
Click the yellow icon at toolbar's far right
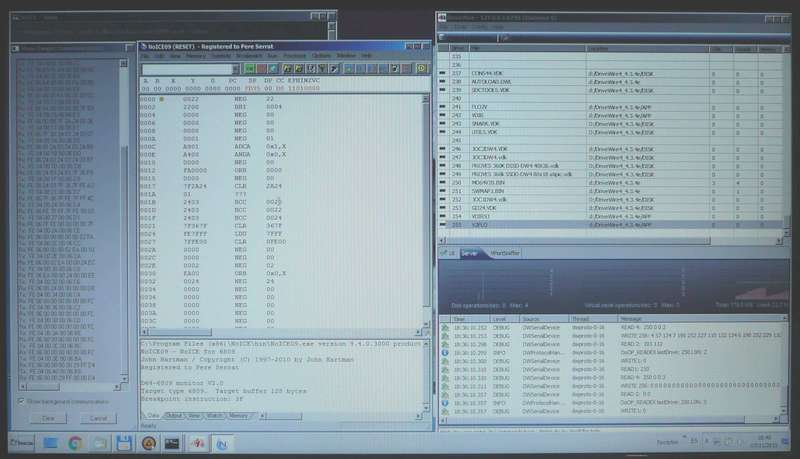pos(422,68)
